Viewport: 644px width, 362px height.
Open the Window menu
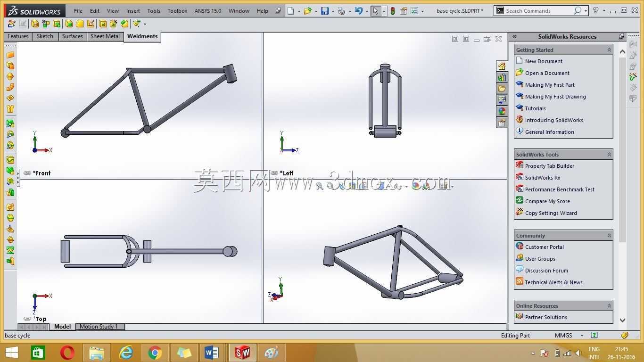point(239,11)
